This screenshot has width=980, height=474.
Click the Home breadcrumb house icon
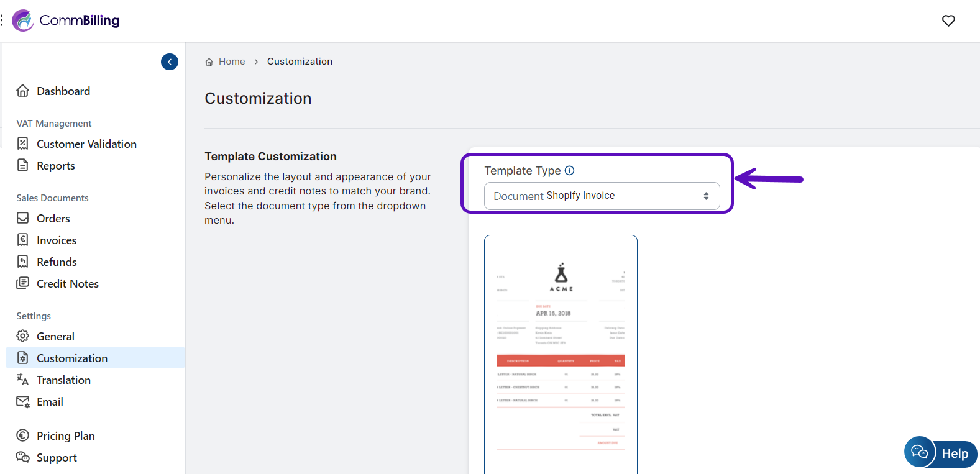[209, 62]
